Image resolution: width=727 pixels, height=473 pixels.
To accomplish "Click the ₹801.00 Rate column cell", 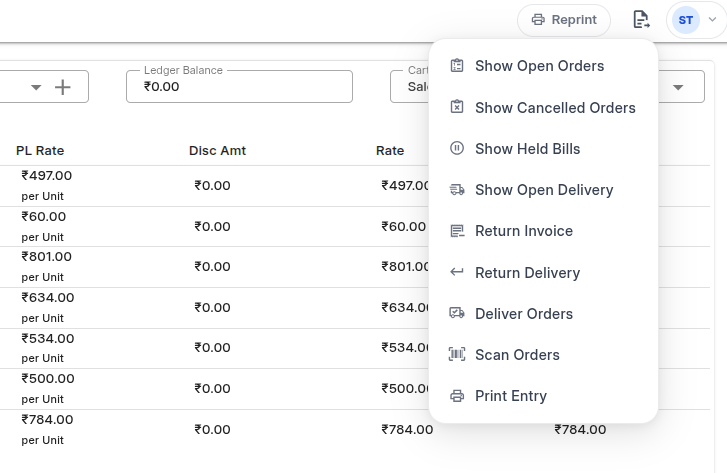I will (405, 267).
